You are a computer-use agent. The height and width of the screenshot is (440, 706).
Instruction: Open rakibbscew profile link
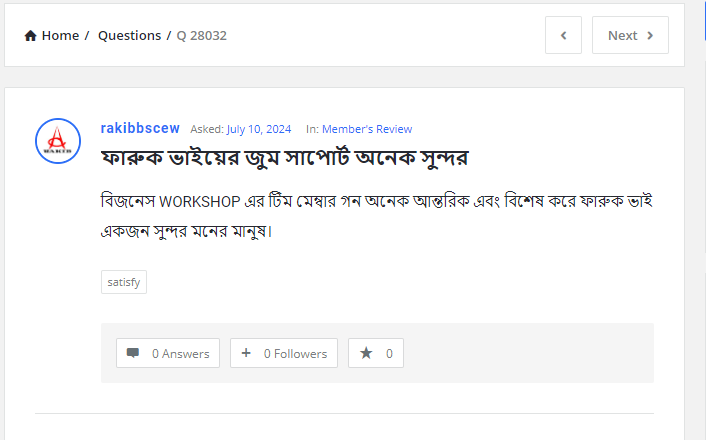pyautogui.click(x=140, y=128)
